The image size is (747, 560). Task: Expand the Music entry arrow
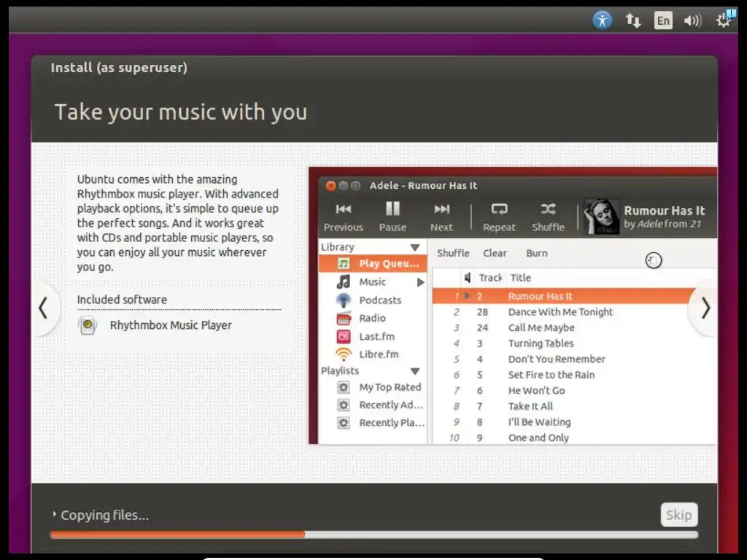tap(420, 282)
